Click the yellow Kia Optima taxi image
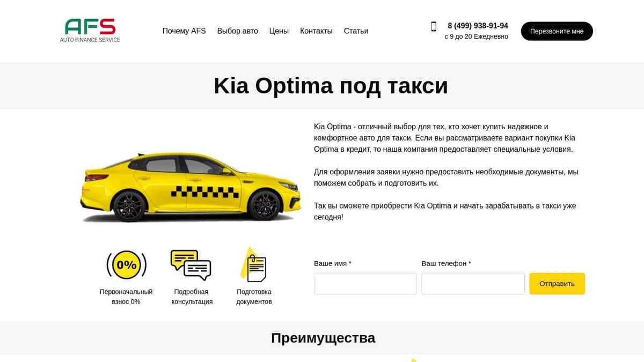 pos(191,187)
